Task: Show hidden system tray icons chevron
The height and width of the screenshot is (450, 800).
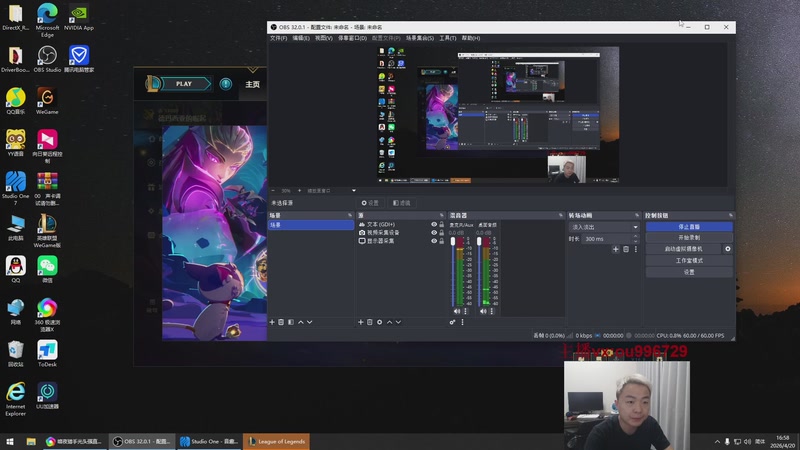Action: click(717, 441)
